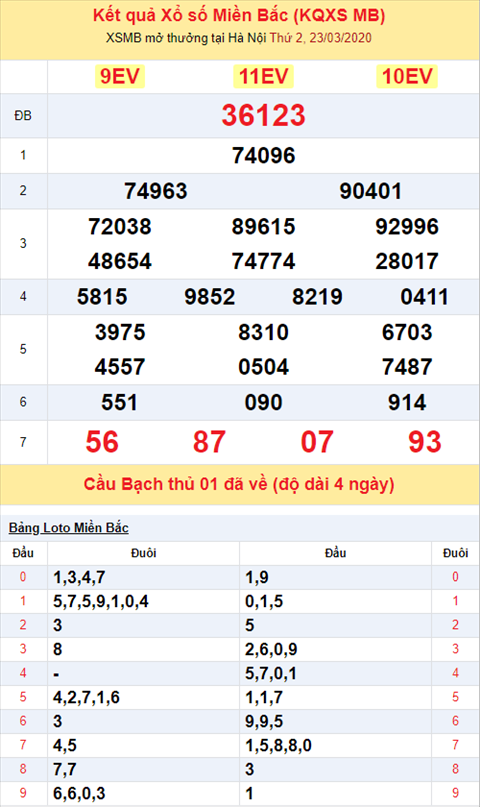This screenshot has width=480, height=807.
Task: Click third prize number 74774
Action: click(263, 261)
